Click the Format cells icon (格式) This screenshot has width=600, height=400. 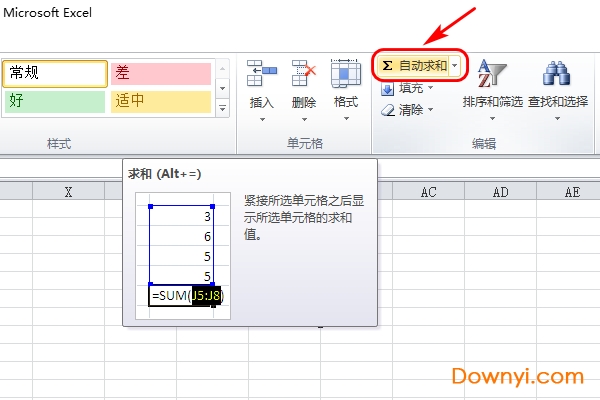tap(345, 73)
